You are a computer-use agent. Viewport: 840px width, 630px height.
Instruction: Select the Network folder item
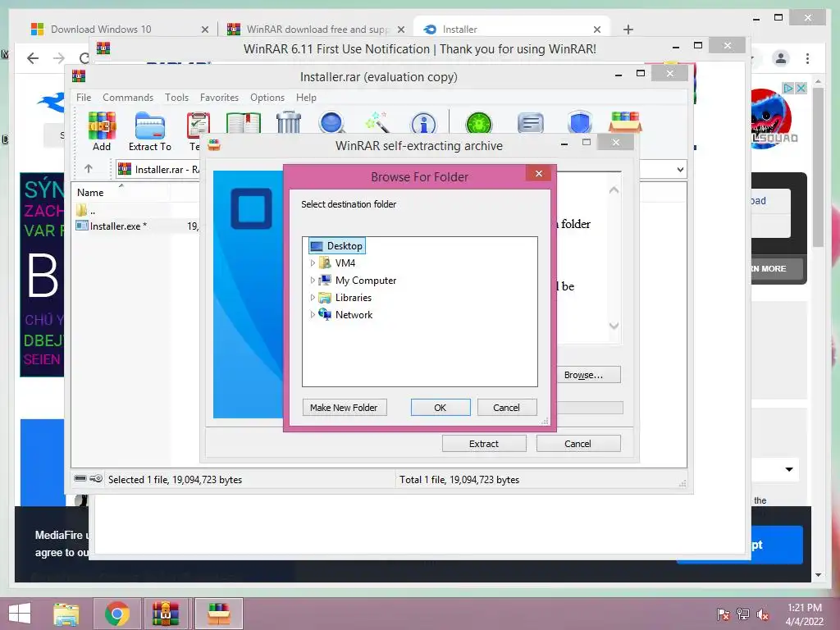point(346,314)
